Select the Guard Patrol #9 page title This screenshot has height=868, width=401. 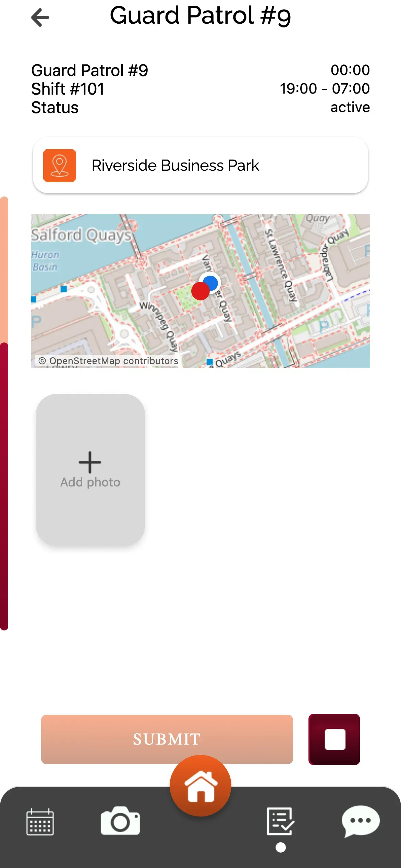coord(200,16)
